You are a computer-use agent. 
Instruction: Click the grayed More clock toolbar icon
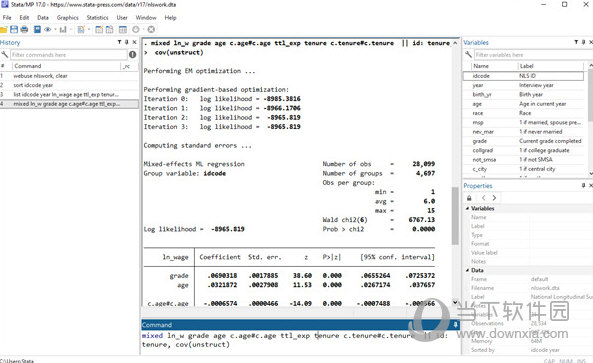tap(136, 29)
